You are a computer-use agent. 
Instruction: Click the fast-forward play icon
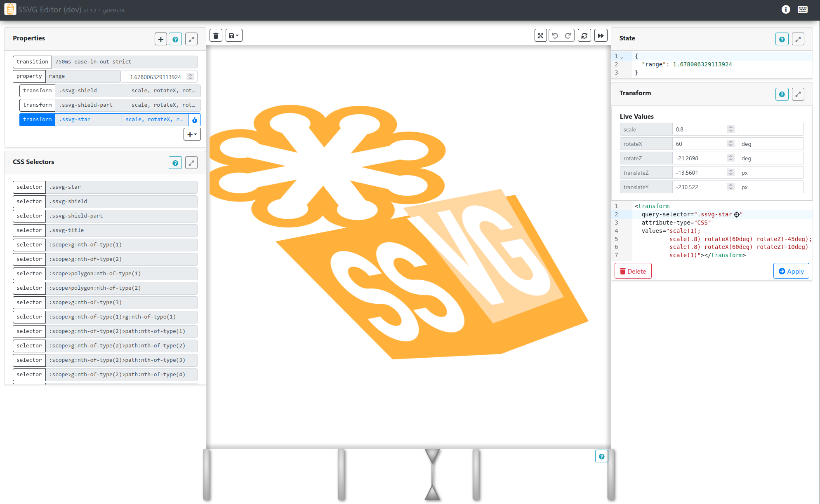pyautogui.click(x=601, y=36)
